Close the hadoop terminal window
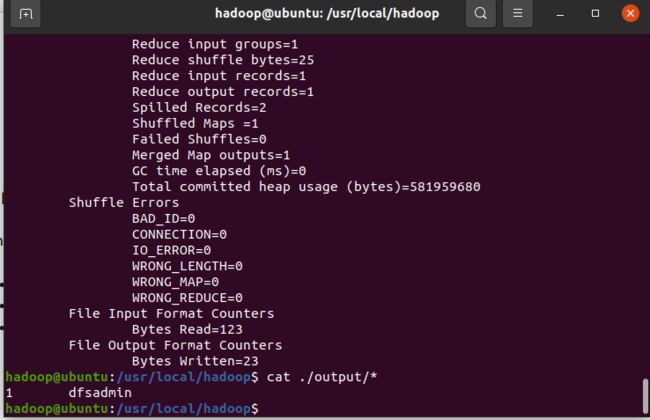 point(630,13)
